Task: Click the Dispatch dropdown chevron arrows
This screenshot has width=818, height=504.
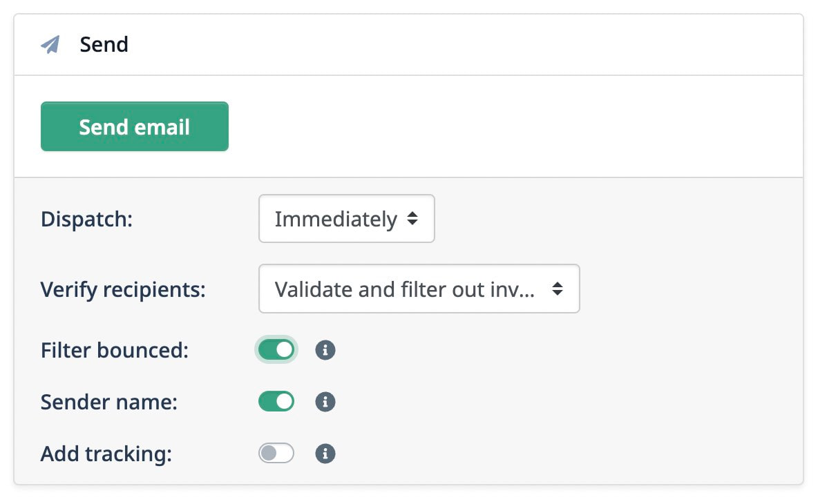Action: pyautogui.click(x=414, y=218)
